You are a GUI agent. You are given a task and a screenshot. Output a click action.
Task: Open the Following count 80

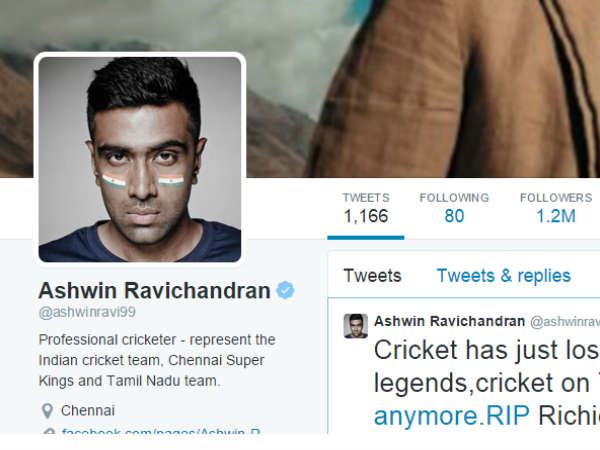(x=454, y=209)
